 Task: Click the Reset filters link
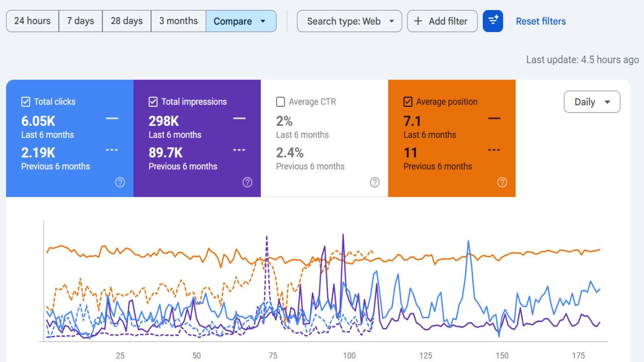[x=541, y=21]
